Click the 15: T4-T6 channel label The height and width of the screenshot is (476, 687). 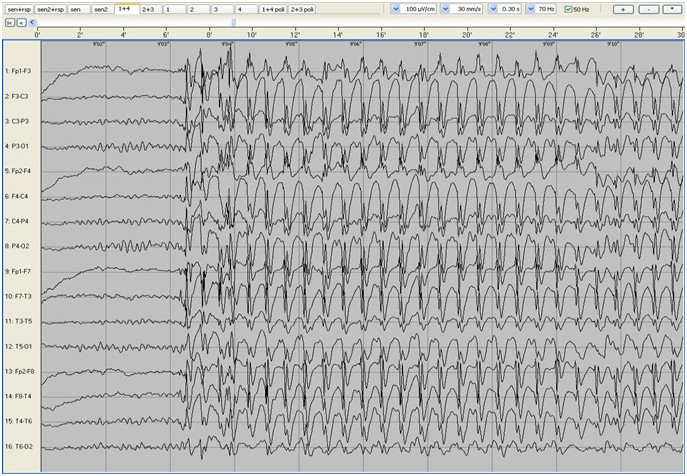[18, 421]
